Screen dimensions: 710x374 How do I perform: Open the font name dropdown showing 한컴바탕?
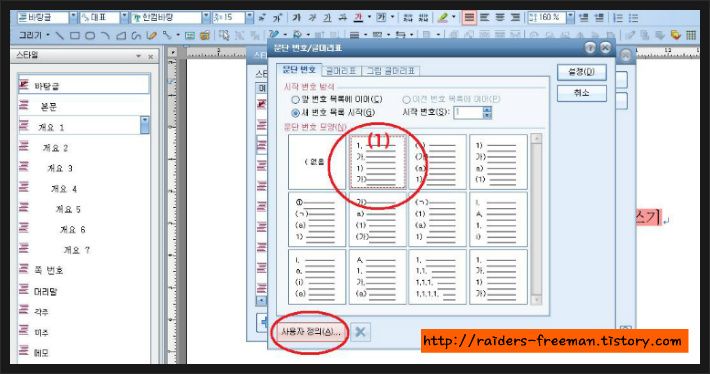[x=206, y=18]
